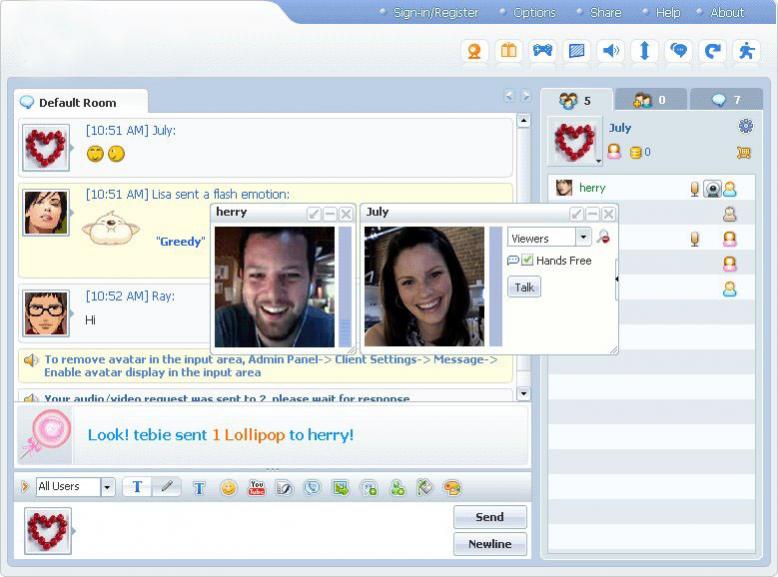
Task: Open the Viewers dropdown in July video
Action: click(549, 238)
